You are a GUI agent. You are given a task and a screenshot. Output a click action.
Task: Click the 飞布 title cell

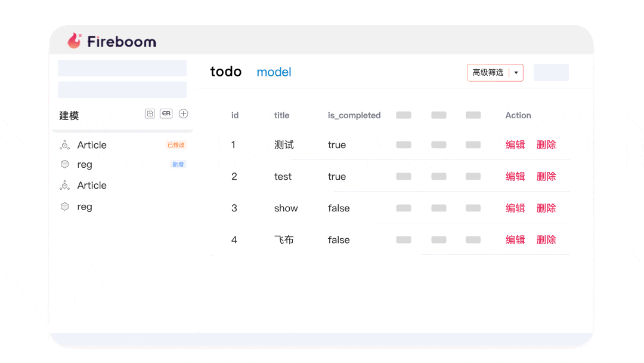pos(284,239)
